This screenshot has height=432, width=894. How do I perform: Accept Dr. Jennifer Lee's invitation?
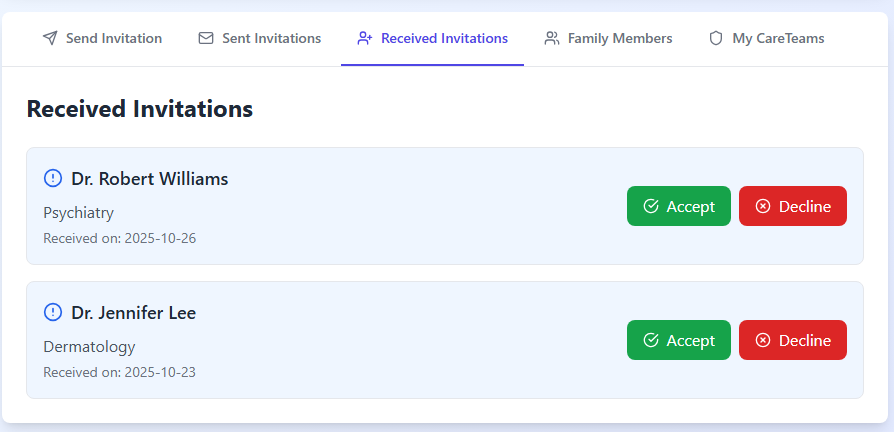(x=679, y=341)
